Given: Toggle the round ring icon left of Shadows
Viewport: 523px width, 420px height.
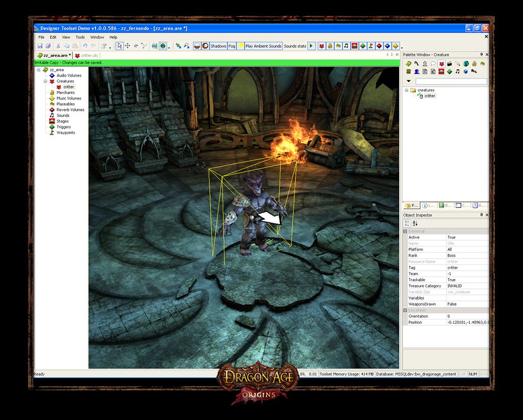Looking at the screenshot, I should (205, 46).
